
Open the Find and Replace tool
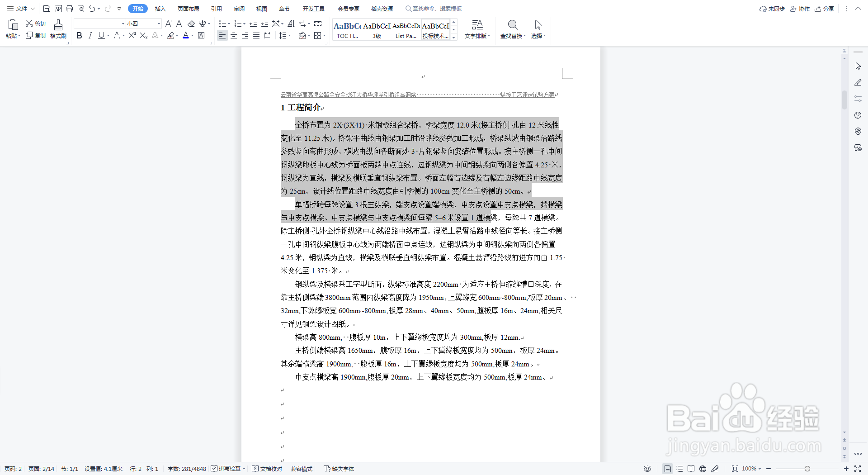[511, 29]
